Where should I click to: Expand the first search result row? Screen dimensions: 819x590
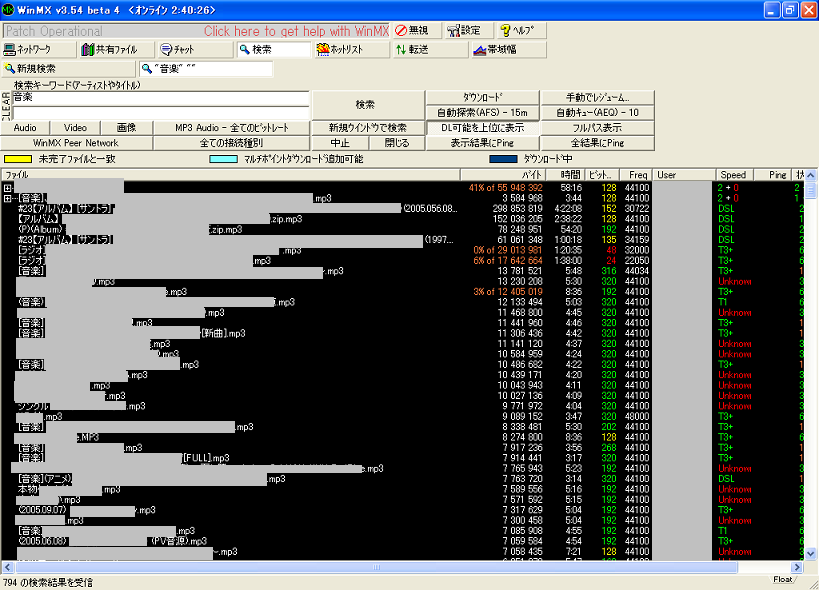coord(8,187)
